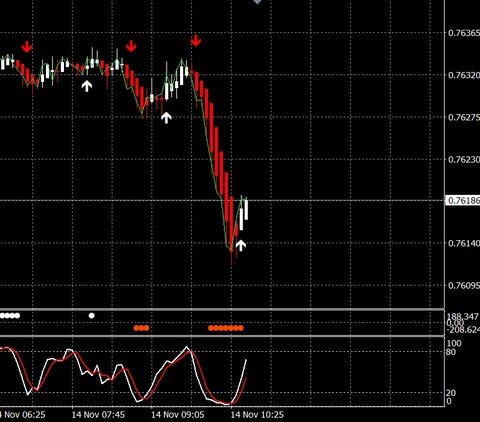Click the 0.76275 price axis label
480x422 pixels.
(464, 117)
